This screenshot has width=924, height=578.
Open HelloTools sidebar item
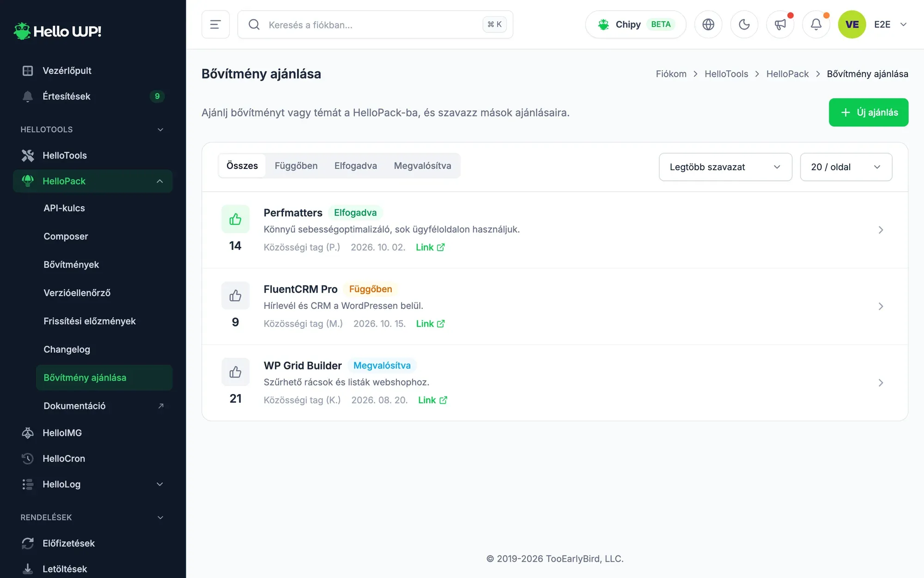(x=93, y=155)
